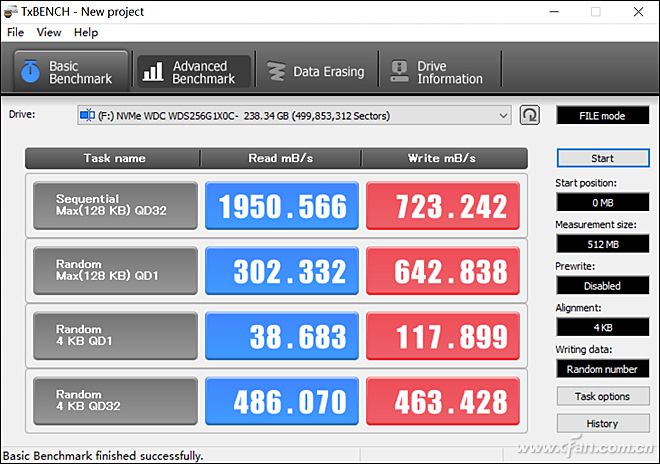
Task: Open the Task options button
Action: point(603,396)
